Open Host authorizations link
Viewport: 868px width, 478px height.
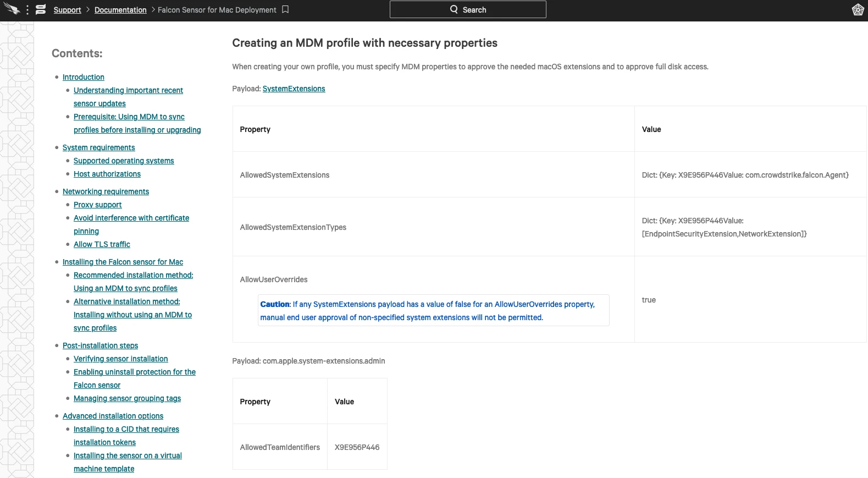[x=107, y=174]
